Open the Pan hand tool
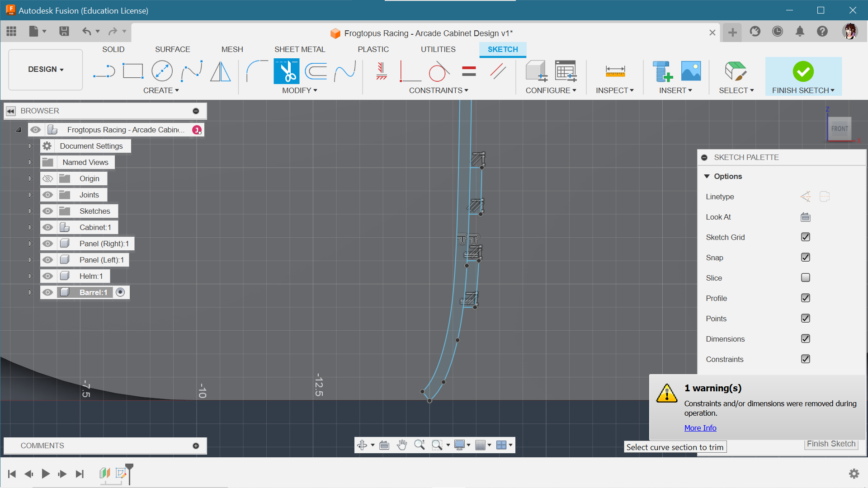Screen dimensions: 868x488 401,445
